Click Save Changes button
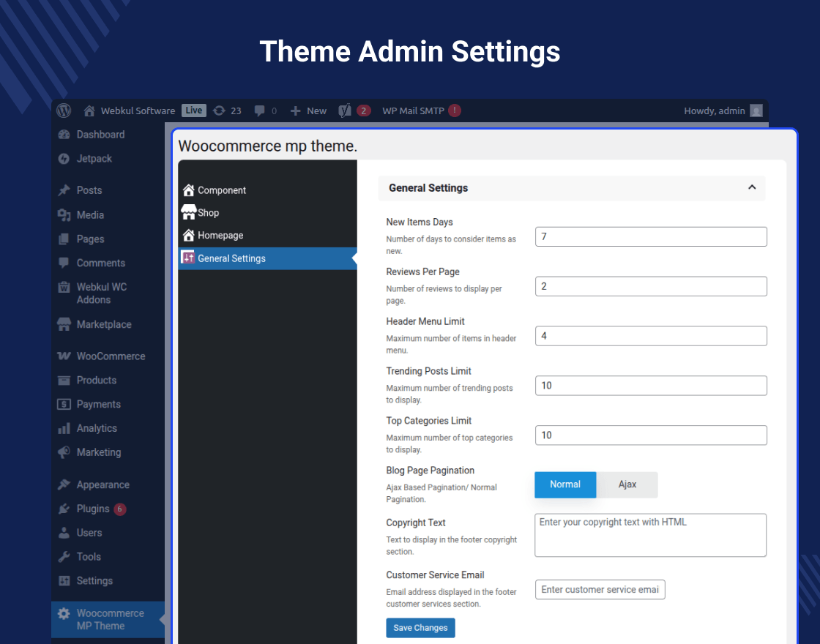 [420, 628]
